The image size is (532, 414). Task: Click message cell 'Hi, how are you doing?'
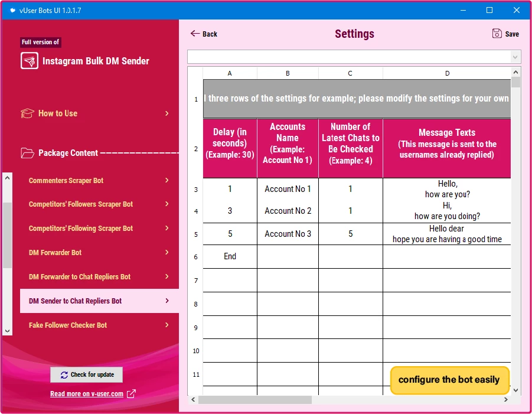[x=447, y=211]
